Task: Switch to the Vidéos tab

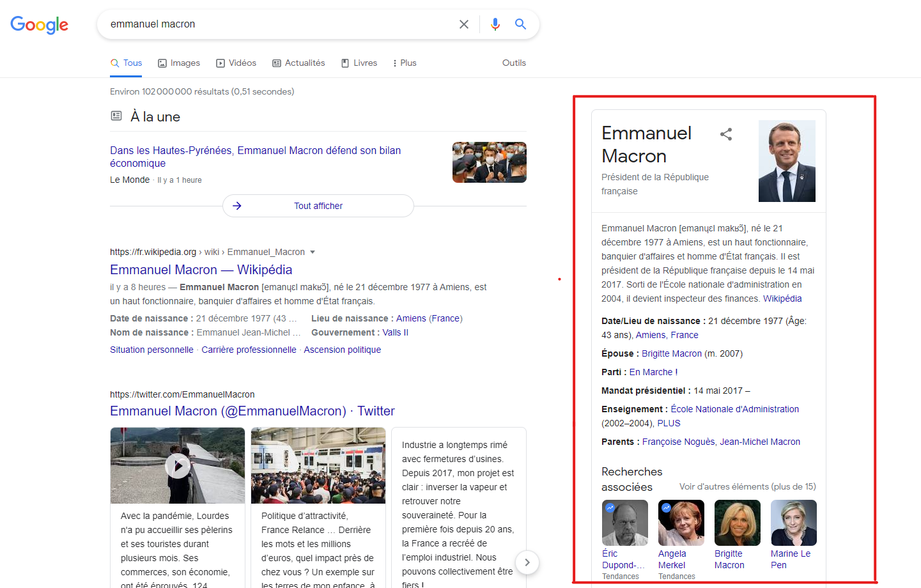Action: tap(236, 63)
